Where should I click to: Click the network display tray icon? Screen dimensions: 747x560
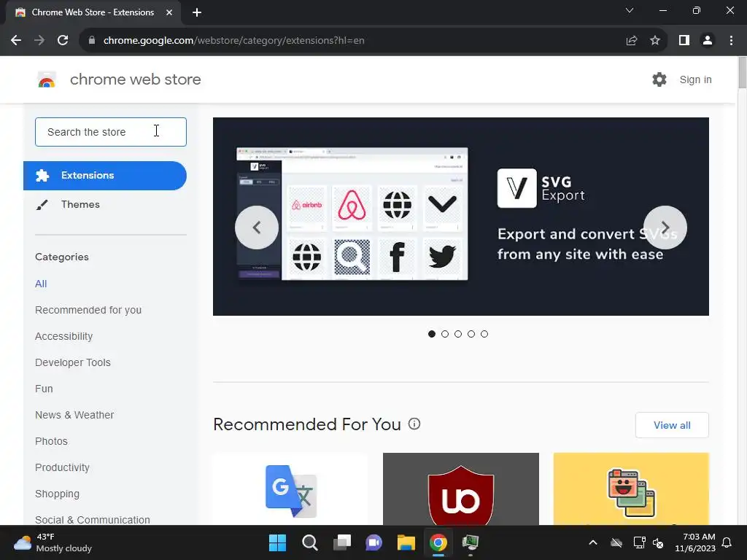(639, 542)
